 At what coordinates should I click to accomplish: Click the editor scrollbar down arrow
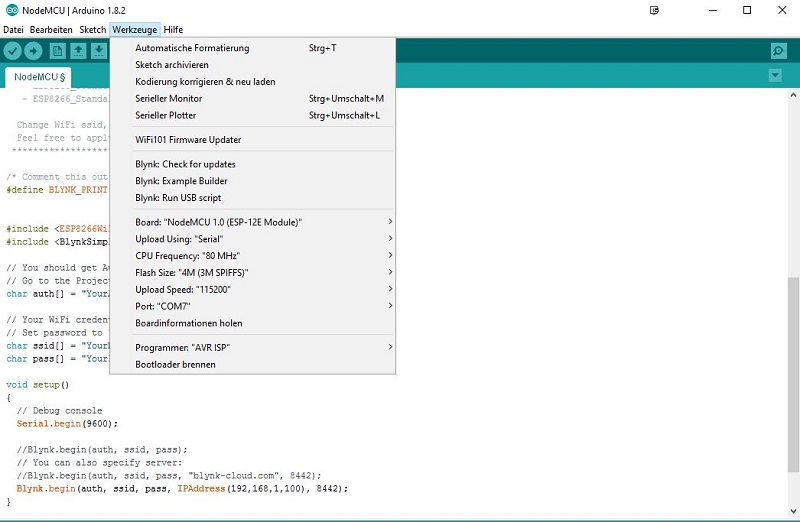[793, 511]
